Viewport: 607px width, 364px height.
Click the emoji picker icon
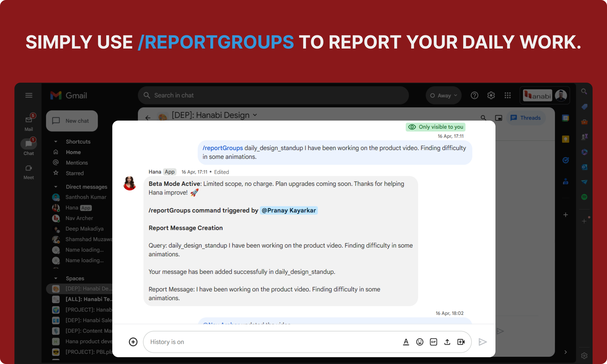tap(420, 342)
